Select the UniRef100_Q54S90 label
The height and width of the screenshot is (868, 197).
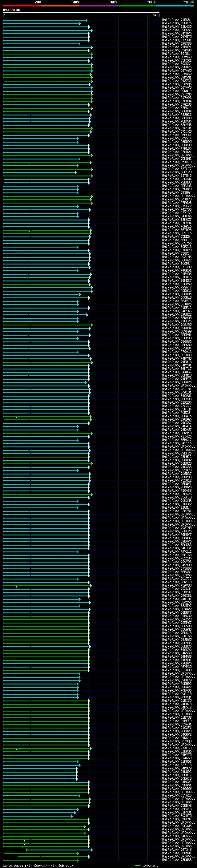coord(177,50)
